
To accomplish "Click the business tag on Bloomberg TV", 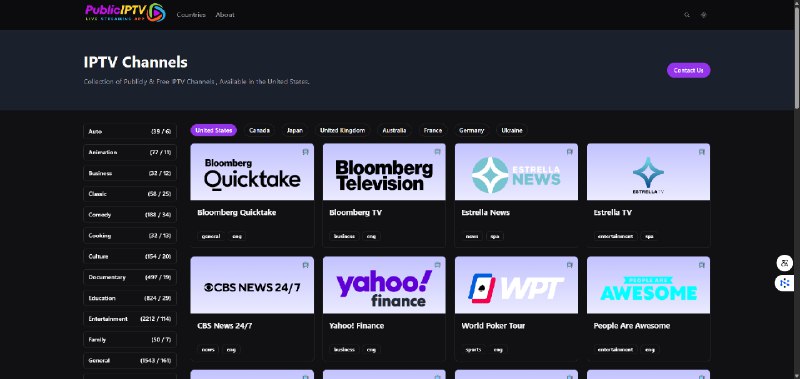I will click(344, 236).
